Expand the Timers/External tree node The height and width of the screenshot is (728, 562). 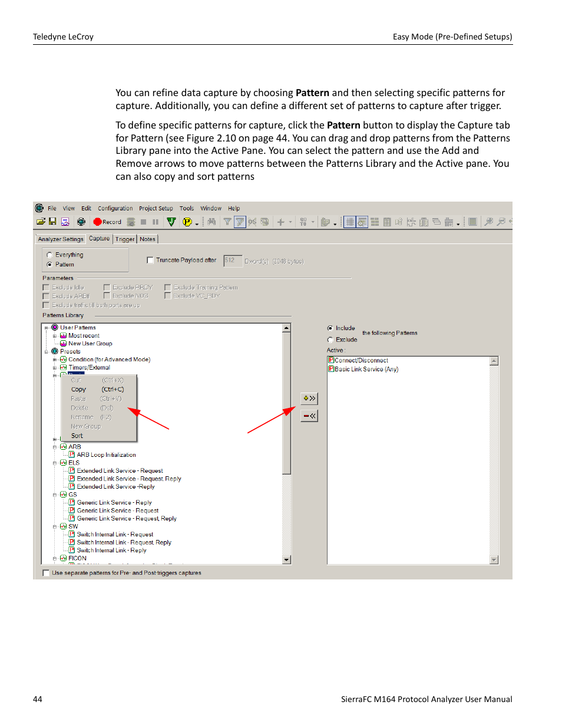pyautogui.click(x=54, y=368)
